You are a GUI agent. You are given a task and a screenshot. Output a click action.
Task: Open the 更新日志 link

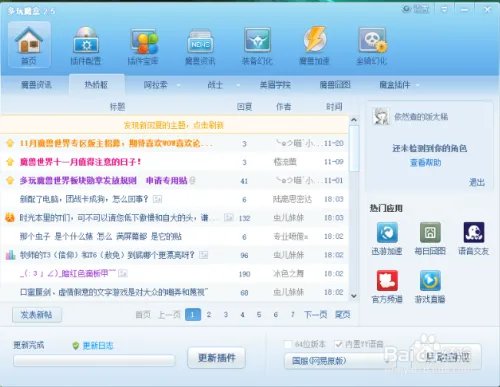98,346
